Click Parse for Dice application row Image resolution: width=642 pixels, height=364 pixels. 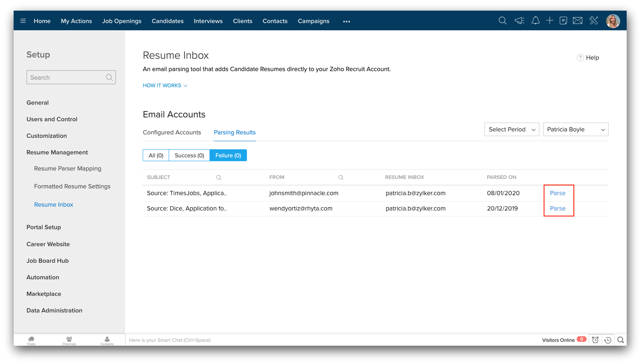[558, 208]
